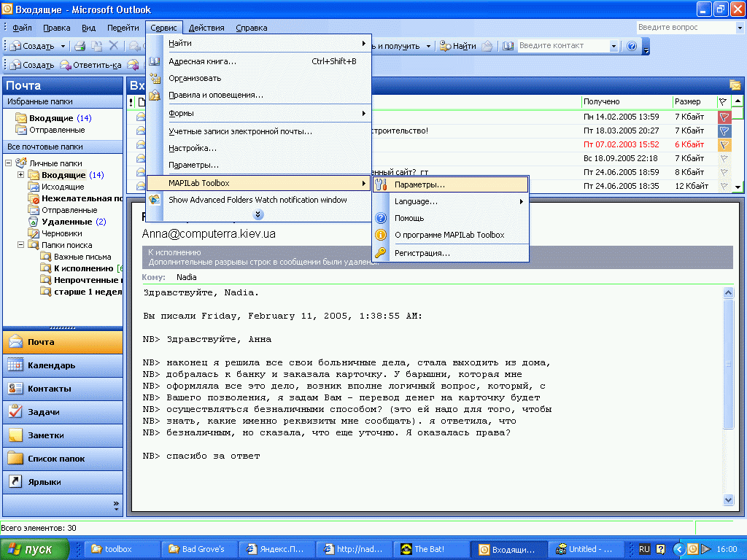Sort by flag status column header
The image size is (747, 560).
tap(723, 101)
